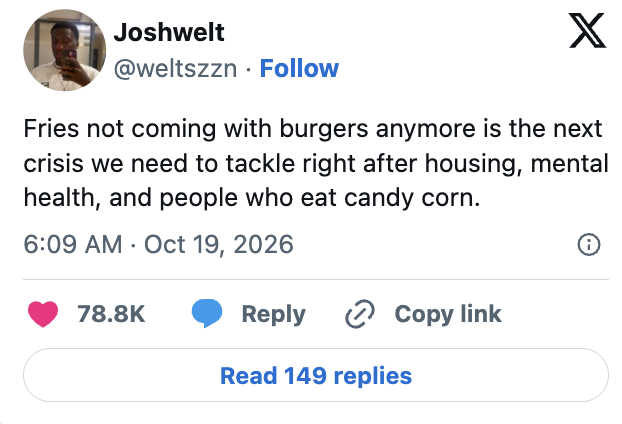This screenshot has height=424, width=622.
Task: Like the tweet with the heart icon
Action: [x=43, y=314]
